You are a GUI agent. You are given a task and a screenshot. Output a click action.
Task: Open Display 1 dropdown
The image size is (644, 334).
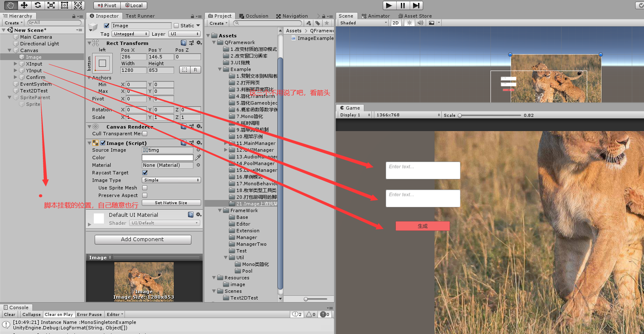tap(355, 115)
